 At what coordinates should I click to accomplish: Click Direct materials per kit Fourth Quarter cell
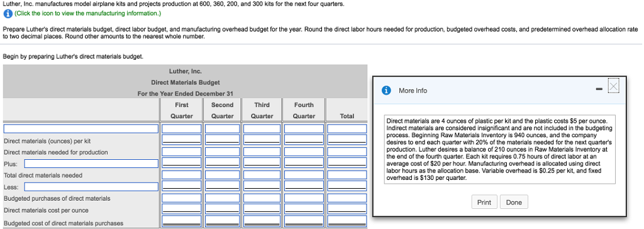(304, 140)
